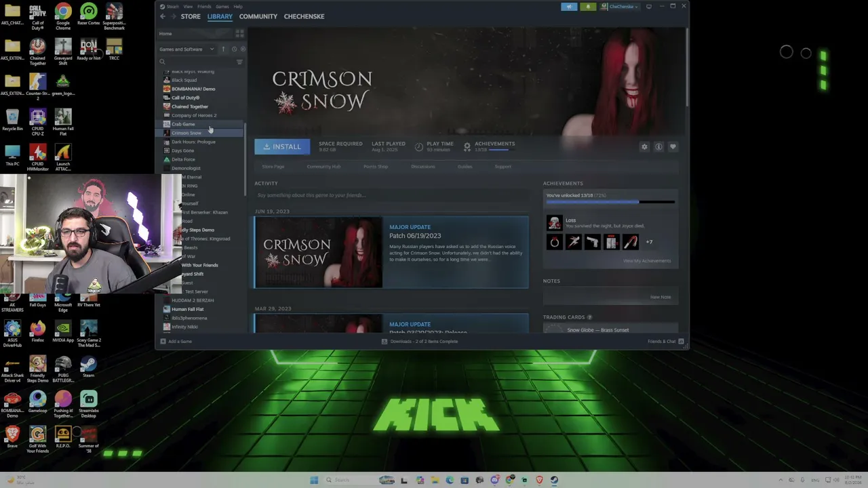Select Black Squad in the library list
Viewport: 868px width, 488px height.
click(184, 80)
